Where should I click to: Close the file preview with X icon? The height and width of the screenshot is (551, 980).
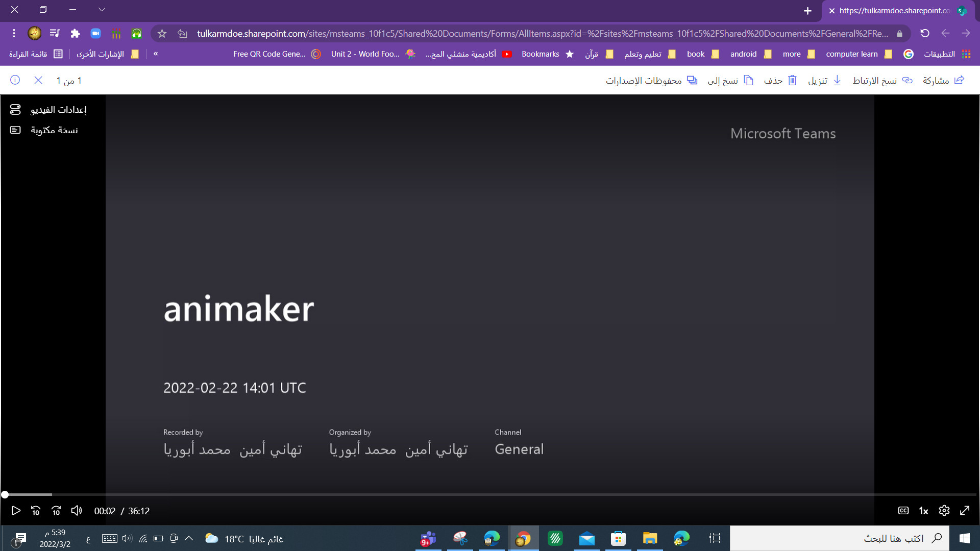38,80
